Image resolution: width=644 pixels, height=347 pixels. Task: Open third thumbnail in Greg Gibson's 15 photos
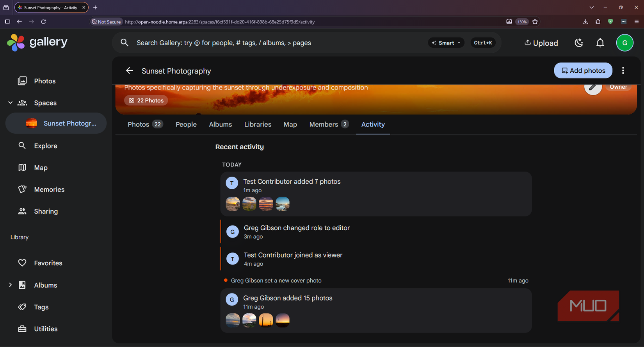click(x=266, y=320)
